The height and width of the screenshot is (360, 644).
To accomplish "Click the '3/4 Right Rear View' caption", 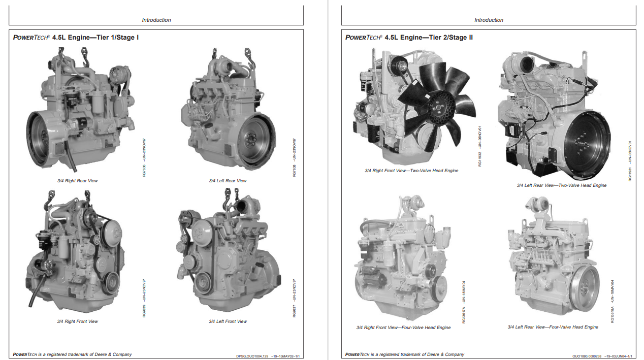I will click(77, 181).
